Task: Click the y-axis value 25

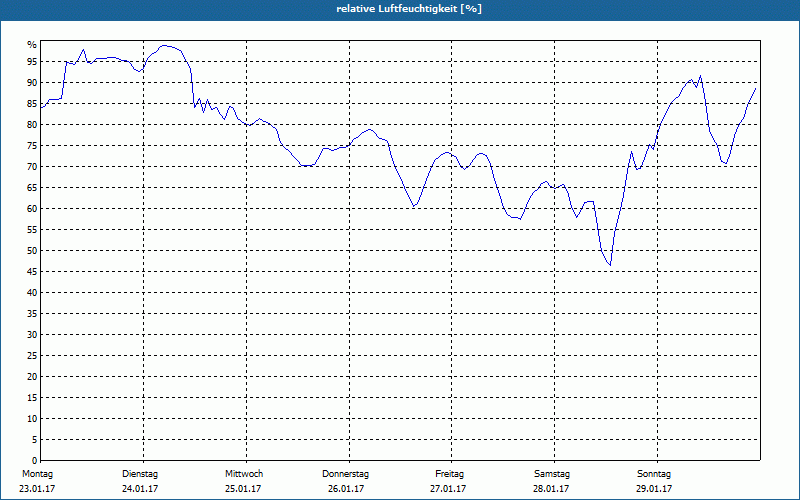Action: [32, 356]
